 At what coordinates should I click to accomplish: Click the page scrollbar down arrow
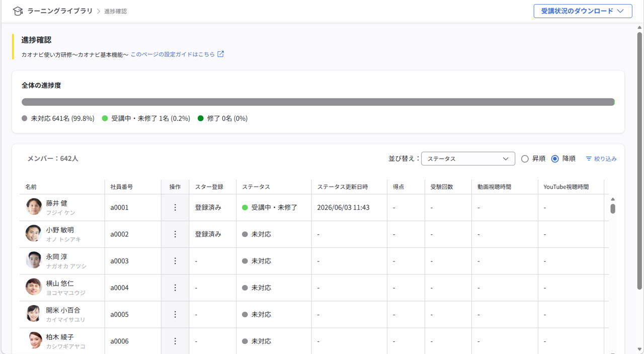[639, 349]
